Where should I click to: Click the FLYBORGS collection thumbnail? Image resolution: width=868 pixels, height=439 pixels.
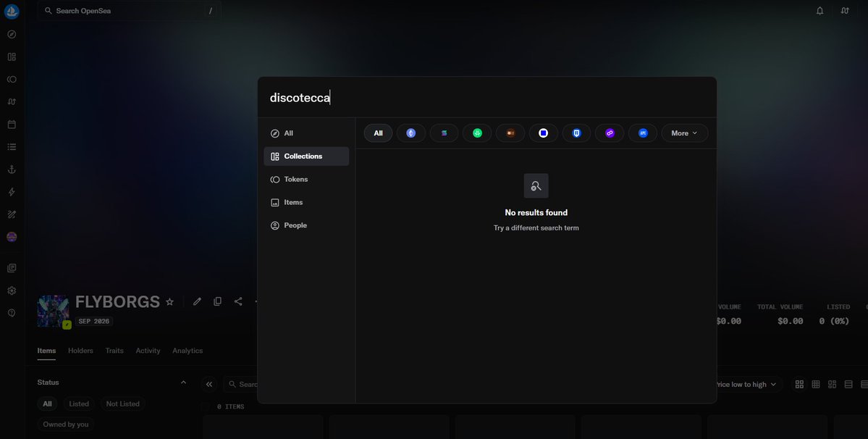coord(53,311)
